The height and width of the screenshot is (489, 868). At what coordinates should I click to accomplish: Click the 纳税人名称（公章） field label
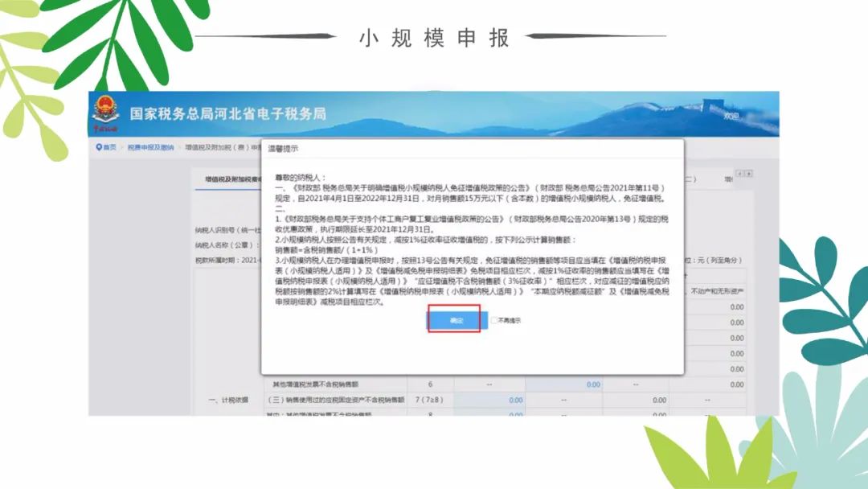click(227, 244)
